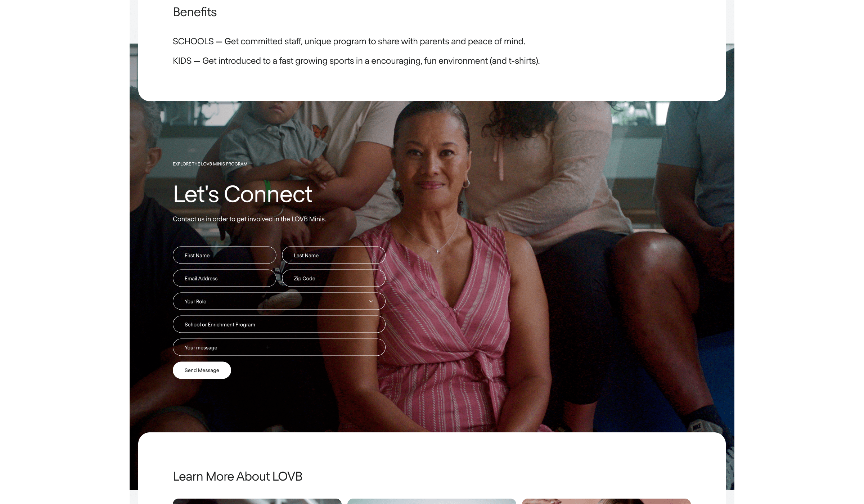
Task: Open the rightmost Learn More card
Action: coord(606,501)
